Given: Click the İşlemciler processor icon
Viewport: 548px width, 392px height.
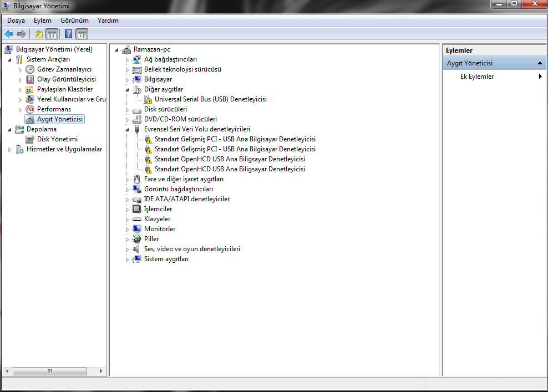Looking at the screenshot, I should [137, 209].
